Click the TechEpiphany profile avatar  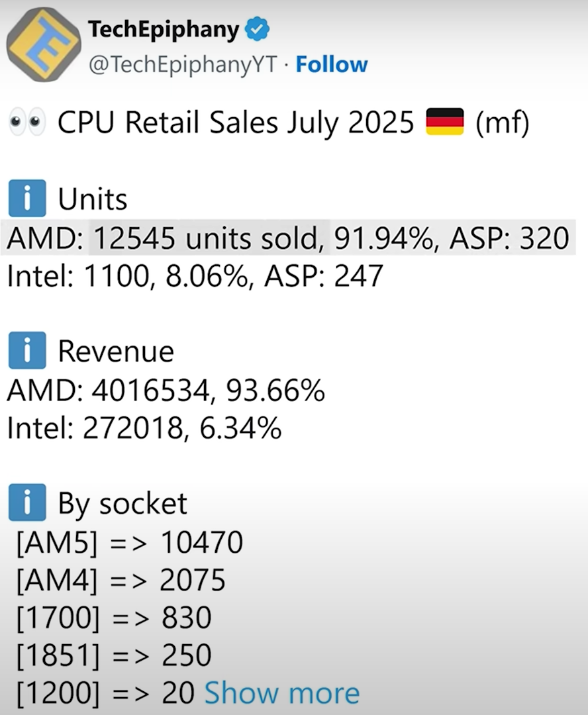coord(44,44)
